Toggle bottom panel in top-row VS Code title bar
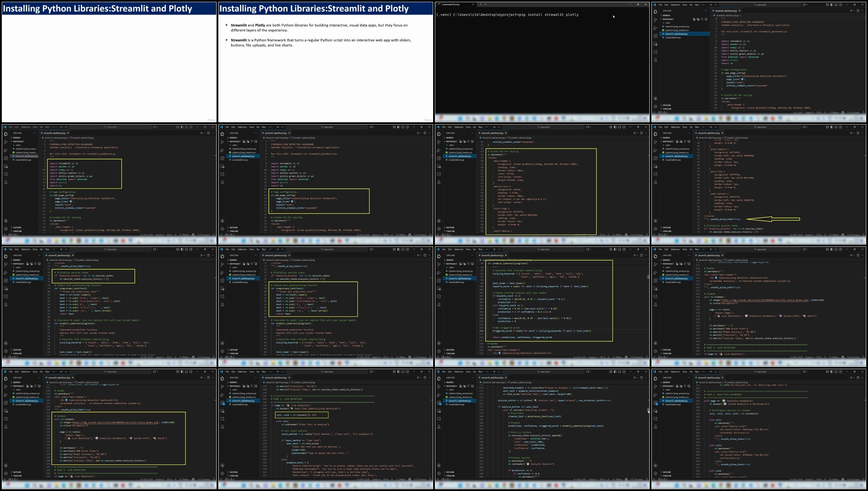 pos(835,5)
